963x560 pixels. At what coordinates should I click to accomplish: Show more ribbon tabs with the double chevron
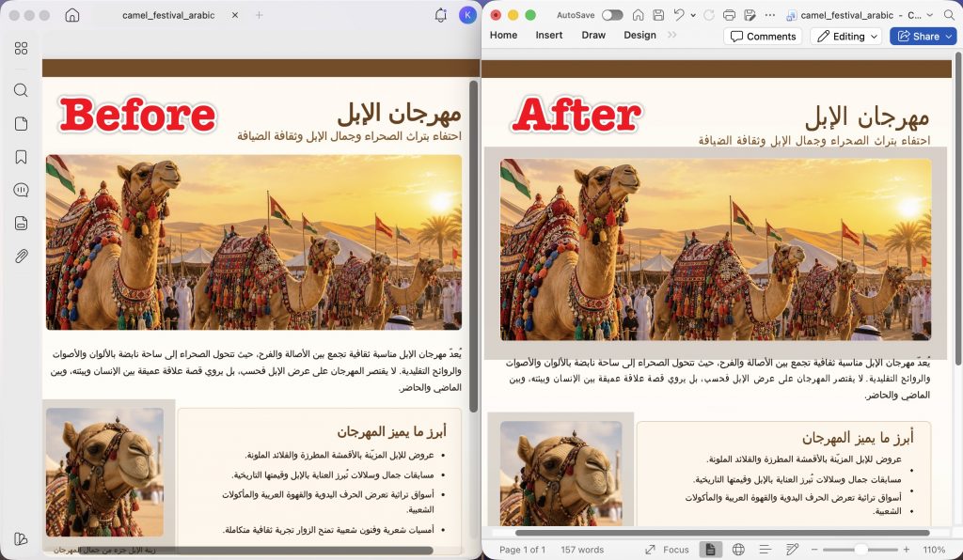pos(671,35)
